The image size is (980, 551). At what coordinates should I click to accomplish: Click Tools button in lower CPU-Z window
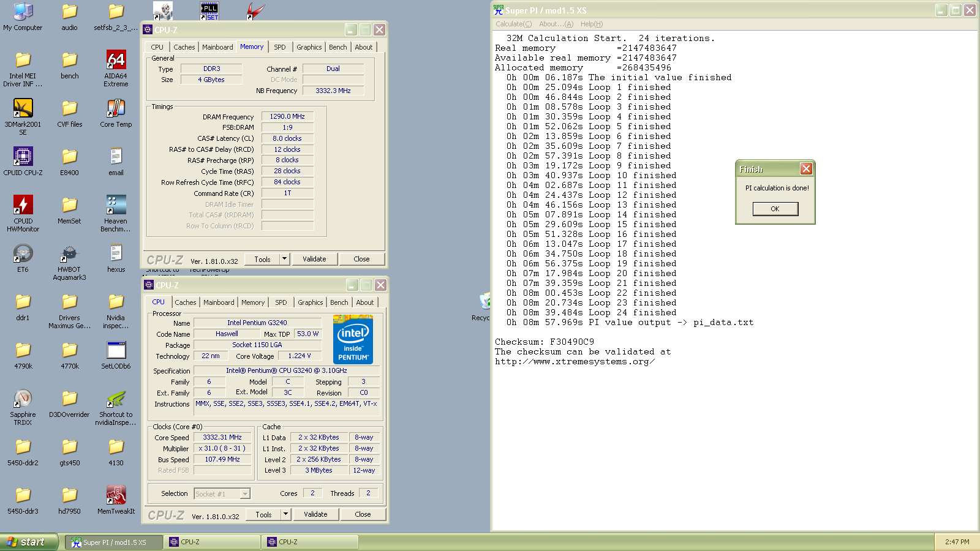263,514
